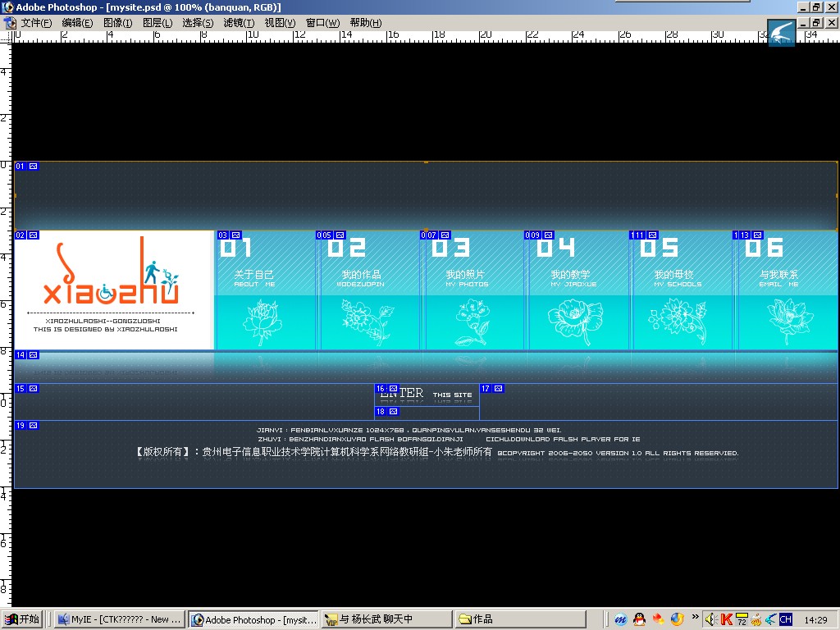Click the 02 我的作品 Wodezuopin panel

pos(370,290)
